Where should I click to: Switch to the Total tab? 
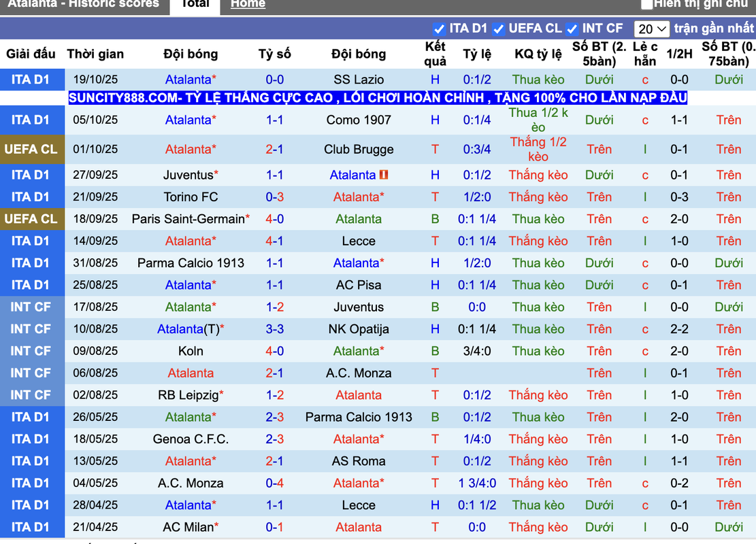point(195,4)
